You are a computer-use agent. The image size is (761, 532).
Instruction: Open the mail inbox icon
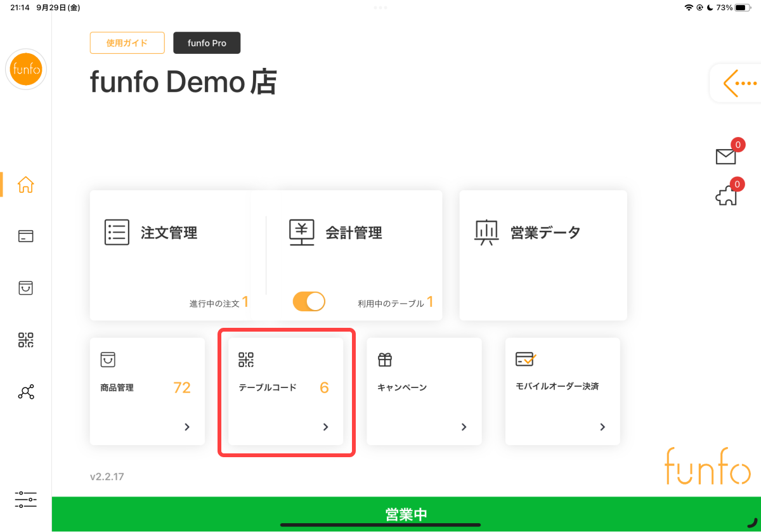tap(725, 156)
